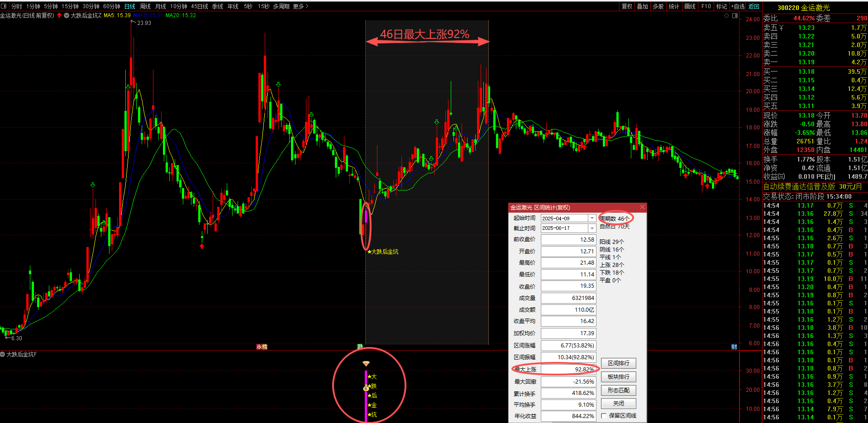Click the MA5: 15.39 indicator label
Image resolution: width=868 pixels, height=423 pixels.
pos(117,15)
